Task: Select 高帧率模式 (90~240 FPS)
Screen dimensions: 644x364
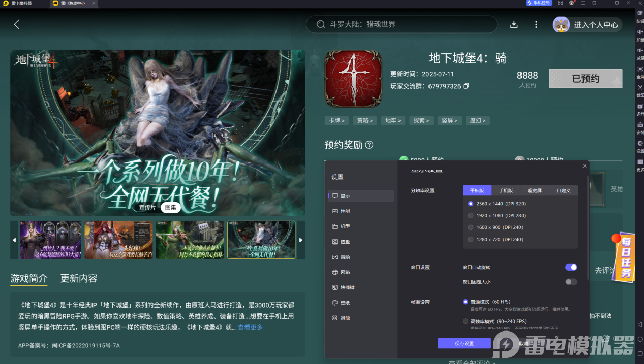Action: (x=495, y=321)
